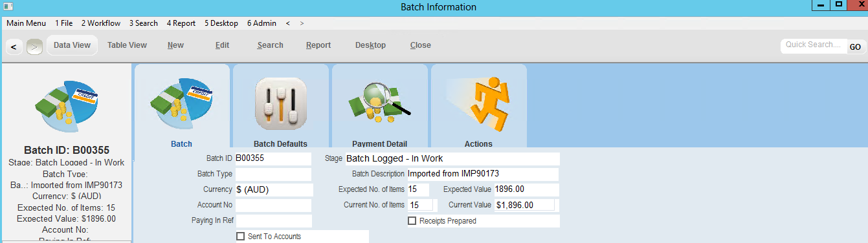Click the application icon in the title bar
This screenshot has width=868, height=243.
(8, 7)
